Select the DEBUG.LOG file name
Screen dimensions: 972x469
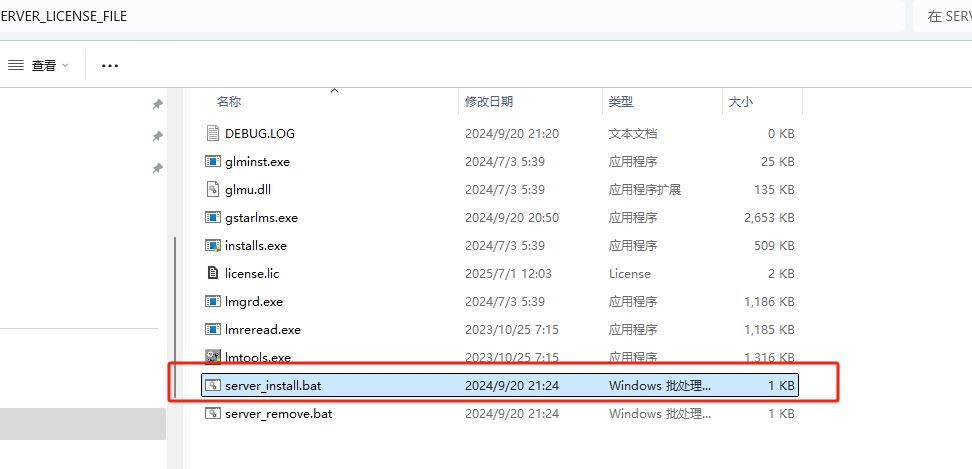point(260,133)
